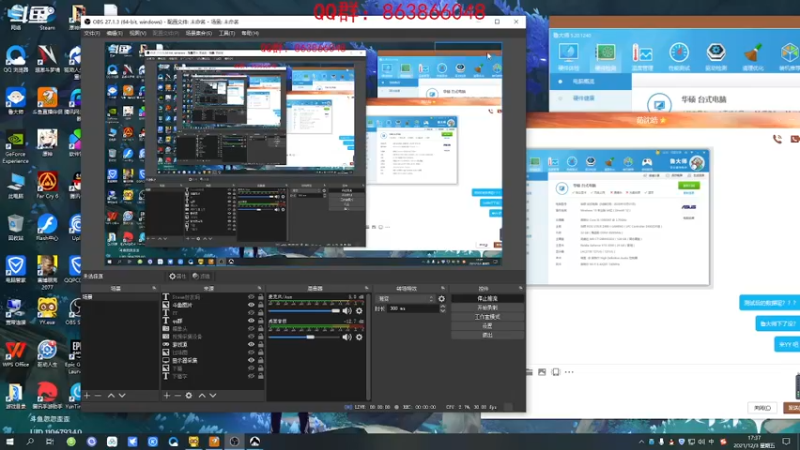Move scene down in scenes panel
The width and height of the screenshot is (800, 450).
(122, 395)
